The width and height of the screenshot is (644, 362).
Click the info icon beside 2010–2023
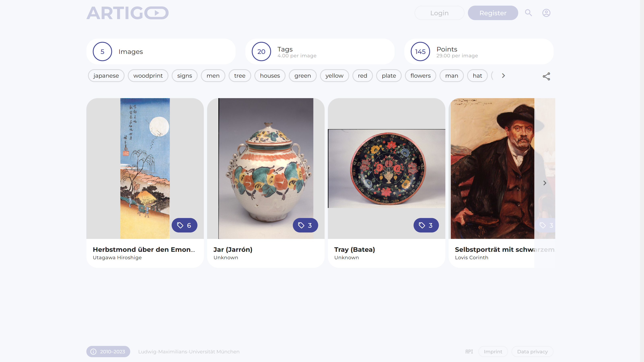[93, 352]
